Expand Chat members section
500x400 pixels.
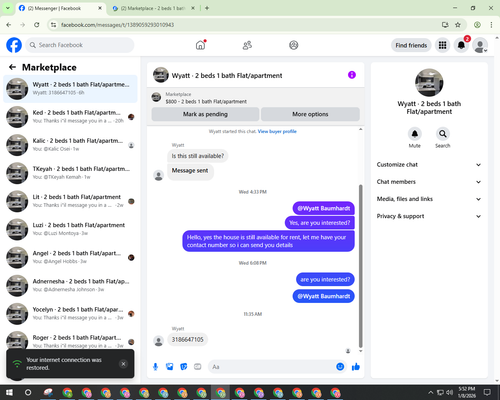[429, 182]
